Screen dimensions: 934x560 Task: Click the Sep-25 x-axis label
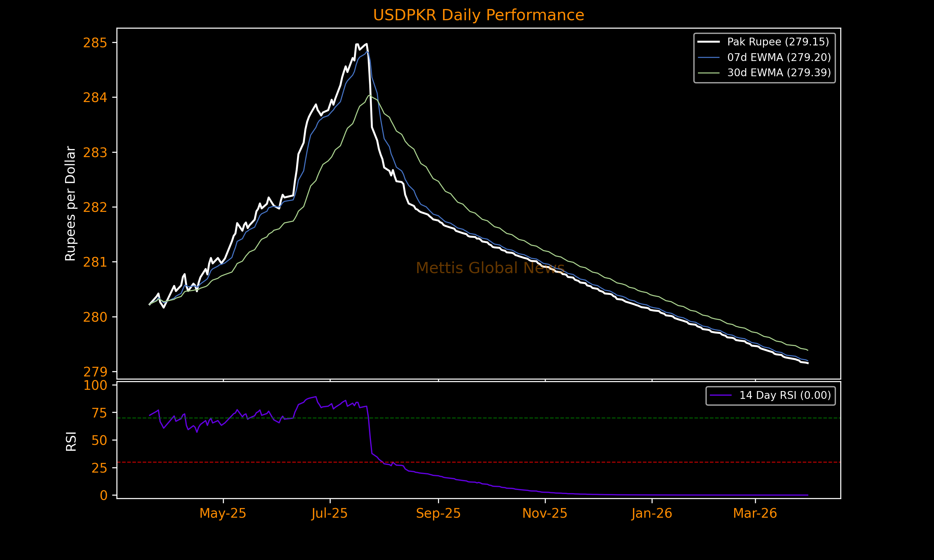(438, 514)
